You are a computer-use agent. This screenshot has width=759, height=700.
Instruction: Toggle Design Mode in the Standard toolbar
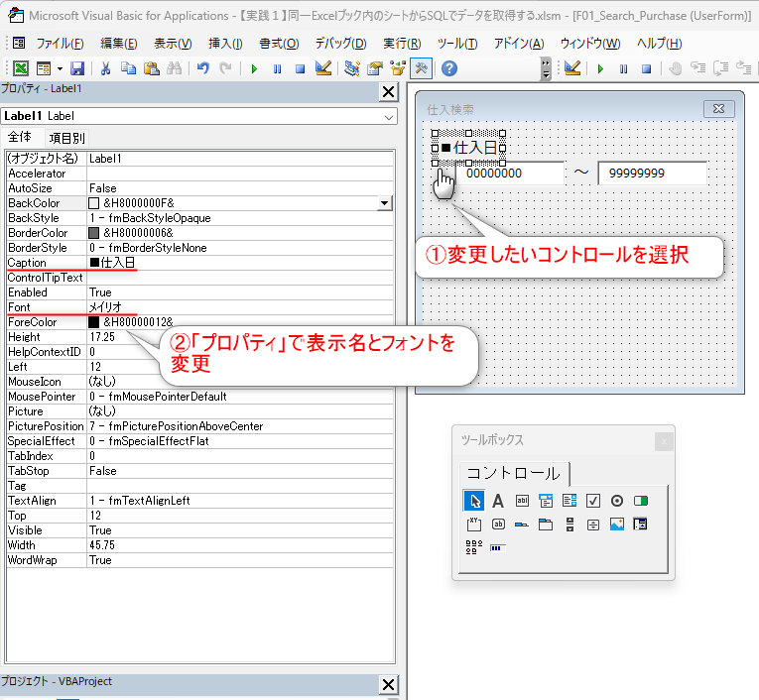[x=323, y=68]
